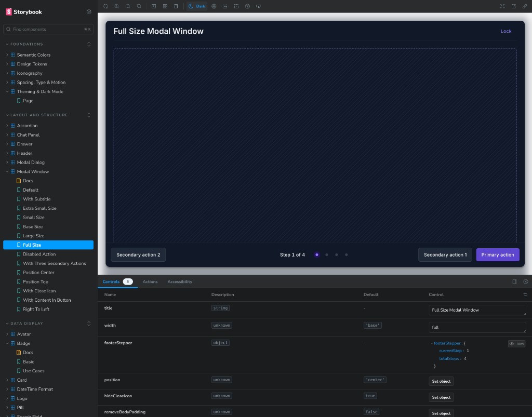
Task: Click the Primary action button
Action: point(497,254)
